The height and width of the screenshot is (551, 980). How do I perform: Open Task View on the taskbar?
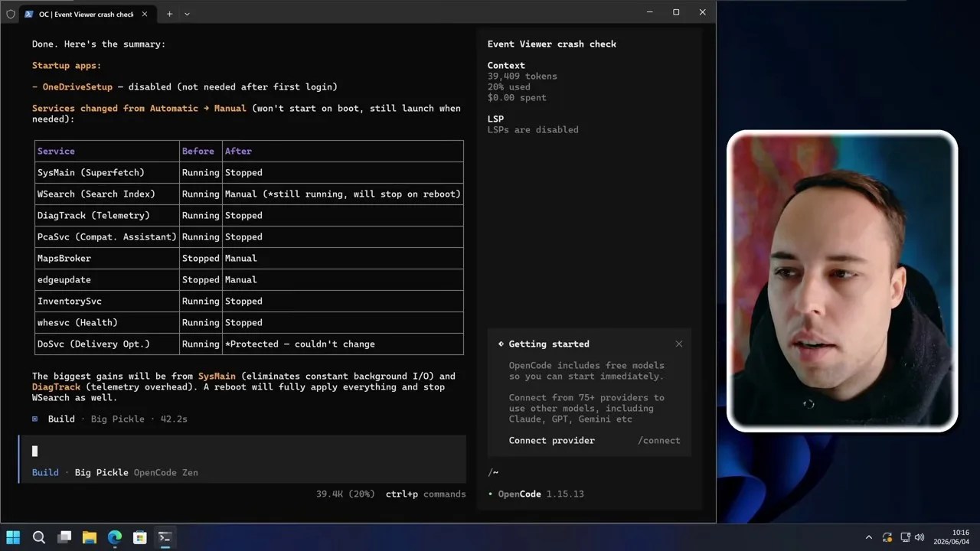pyautogui.click(x=64, y=537)
